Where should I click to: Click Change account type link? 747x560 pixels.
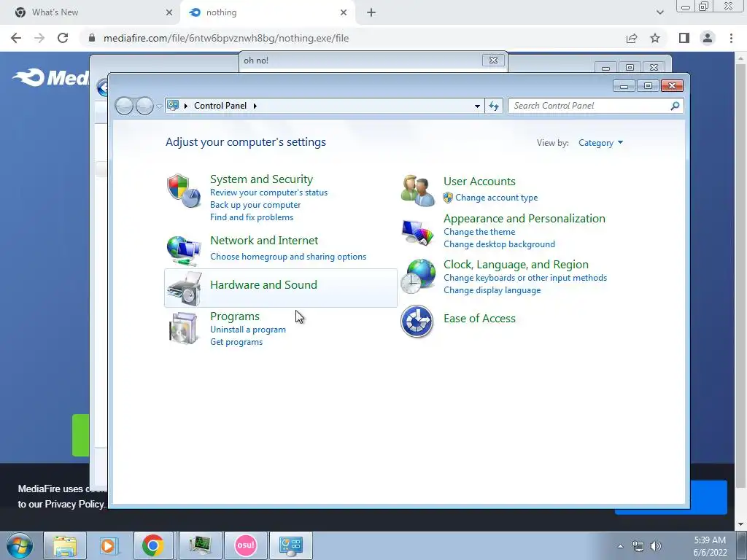point(496,198)
